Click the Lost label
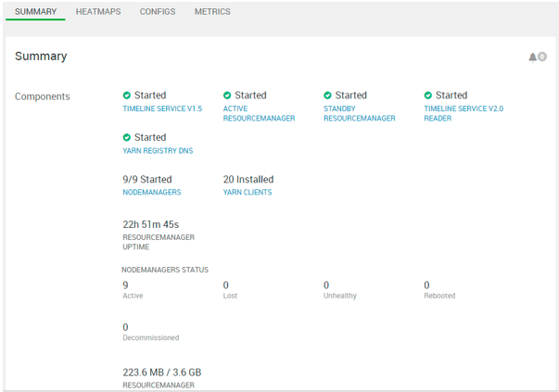559x392 pixels. coord(230,296)
